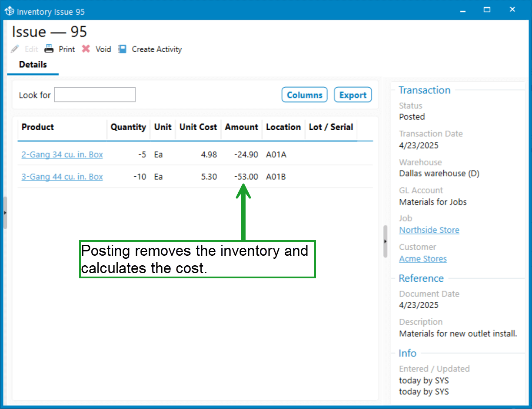Open the Acme Stores customer link
The width and height of the screenshot is (532, 409).
tap(423, 259)
